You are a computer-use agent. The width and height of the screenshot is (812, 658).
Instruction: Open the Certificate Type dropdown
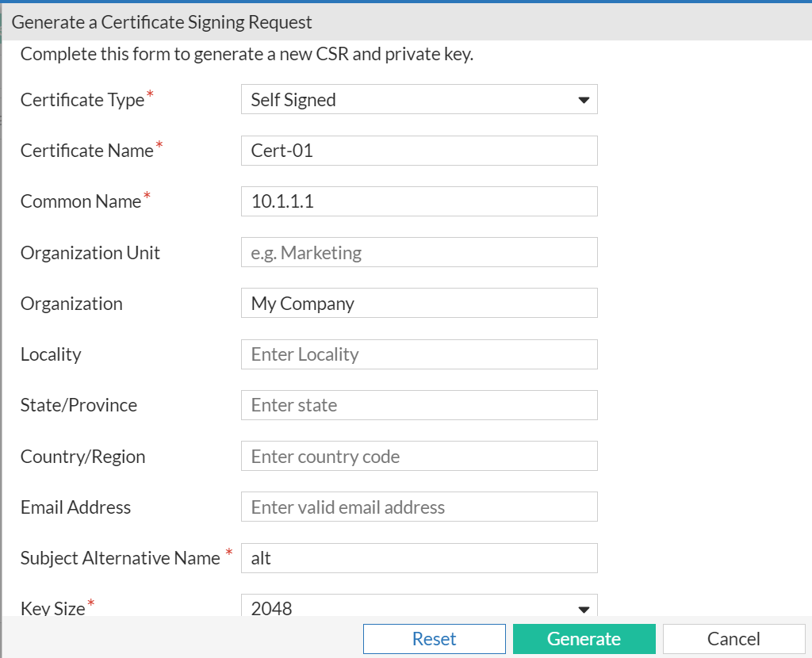point(419,100)
